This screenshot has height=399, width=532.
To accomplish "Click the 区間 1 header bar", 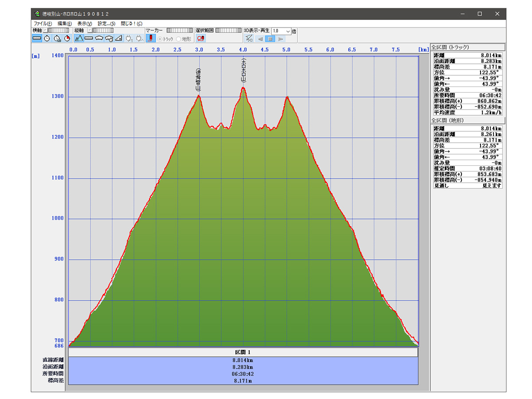I will 243,352.
